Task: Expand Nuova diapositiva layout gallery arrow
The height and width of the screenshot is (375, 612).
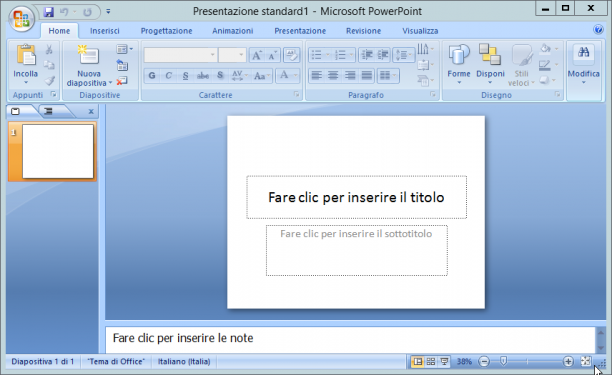Action: coord(110,83)
